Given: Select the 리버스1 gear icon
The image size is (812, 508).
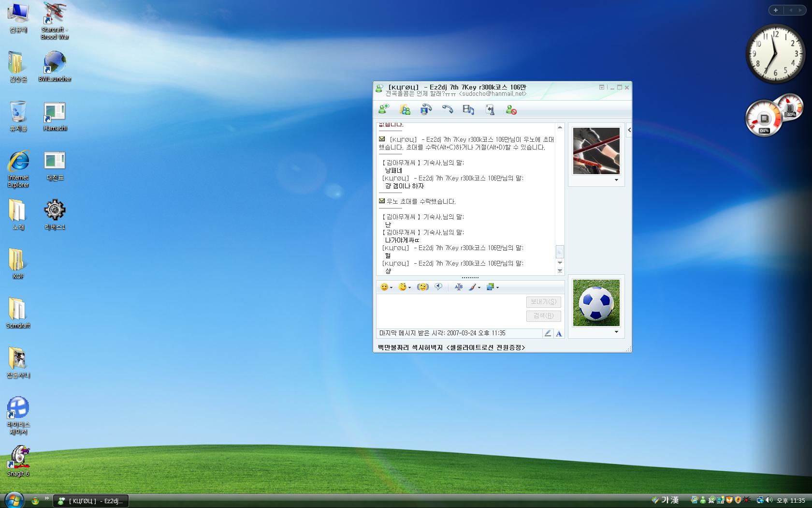Looking at the screenshot, I should pyautogui.click(x=55, y=215).
